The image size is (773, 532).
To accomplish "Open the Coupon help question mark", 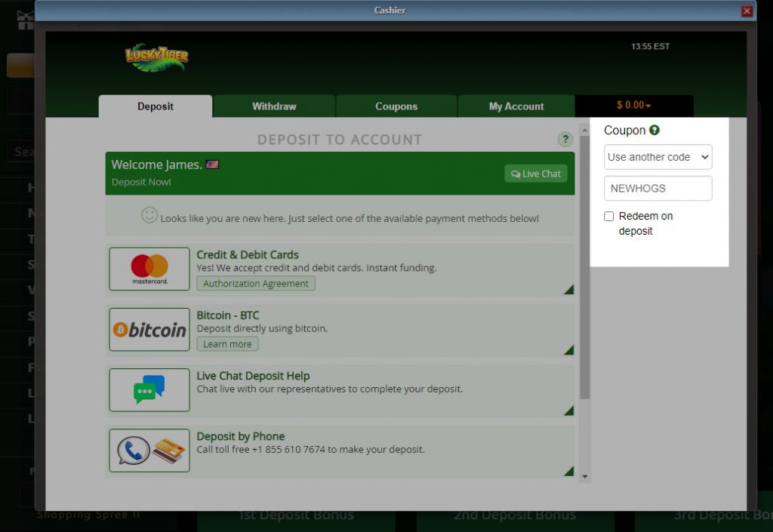I will tap(654, 130).
